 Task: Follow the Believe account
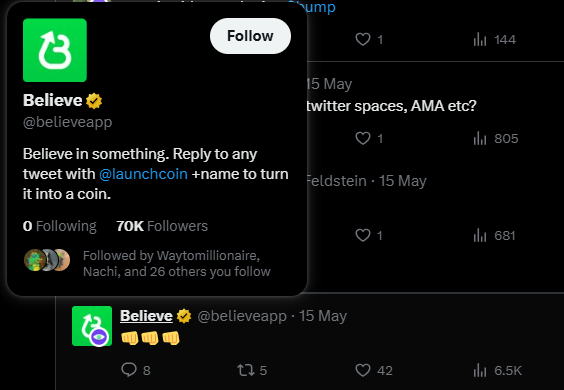point(250,36)
